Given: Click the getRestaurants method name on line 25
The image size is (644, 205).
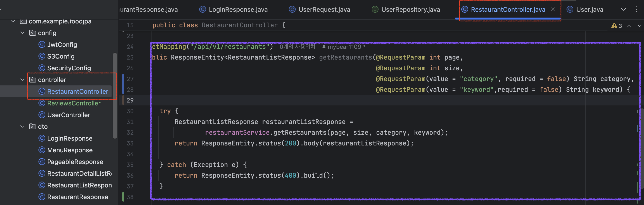Looking at the screenshot, I should 345,58.
